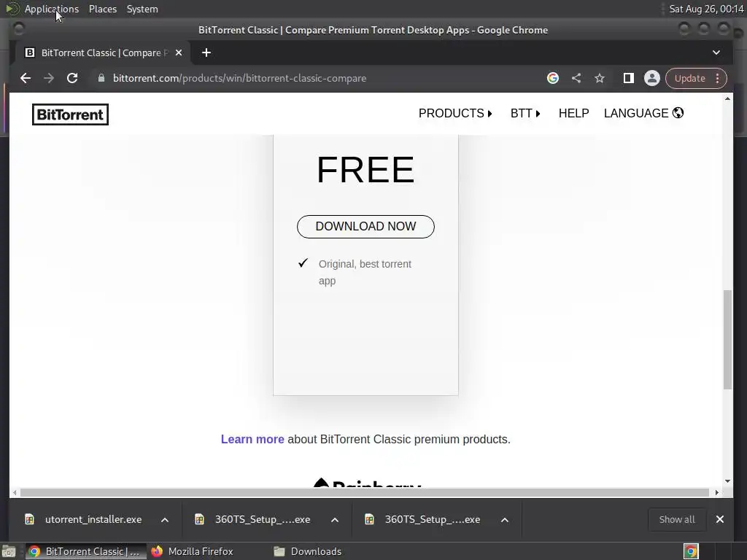Open the LANGUAGE selector
The image size is (747, 560).
pos(643,113)
